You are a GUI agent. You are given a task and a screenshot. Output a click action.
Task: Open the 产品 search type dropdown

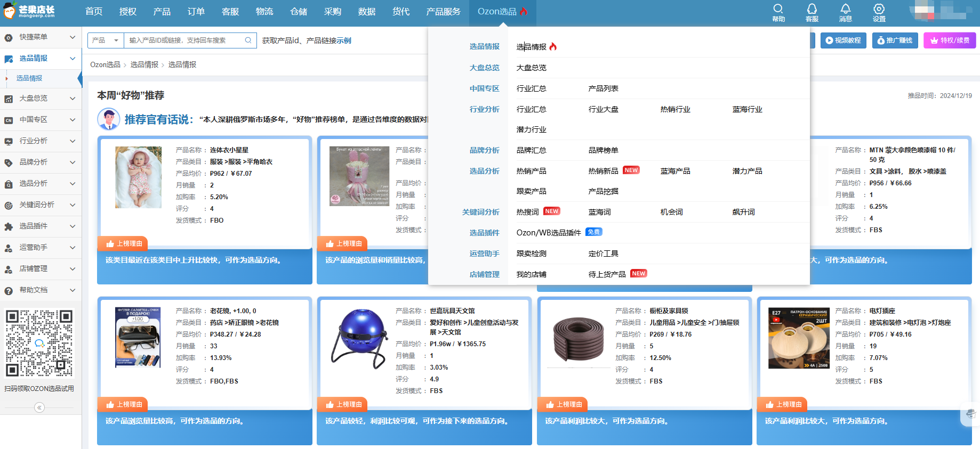click(x=106, y=40)
